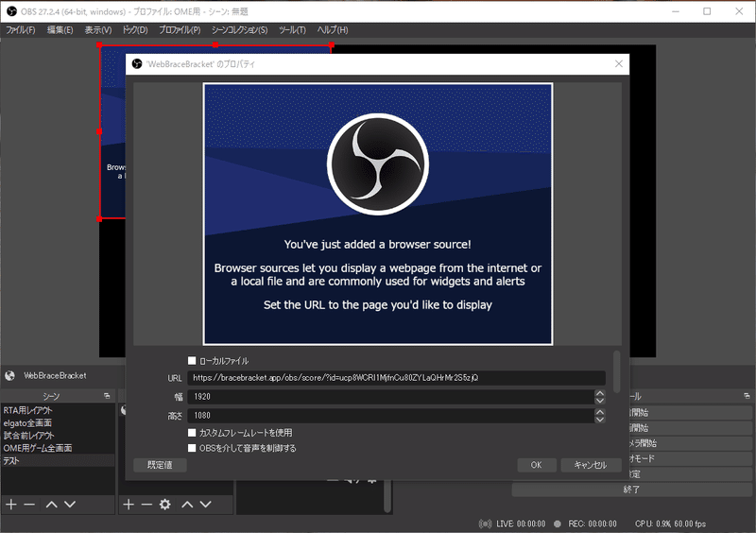Click the 設定 settings button in controls
Viewport: 756px width, 533px height.
(690, 474)
